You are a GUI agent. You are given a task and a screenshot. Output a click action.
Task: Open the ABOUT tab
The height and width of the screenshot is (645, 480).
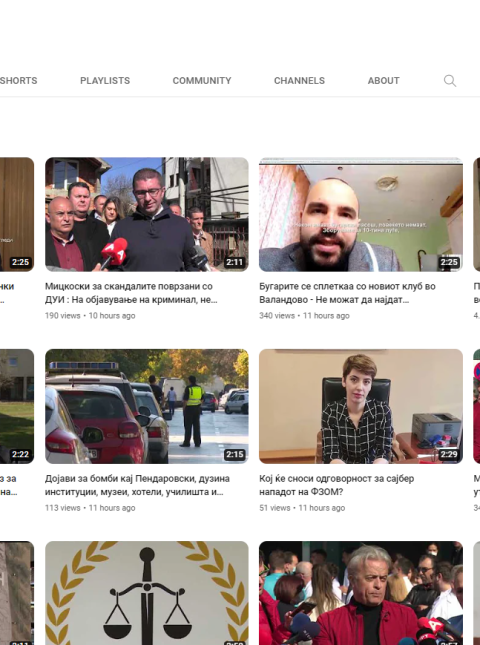[x=383, y=81]
